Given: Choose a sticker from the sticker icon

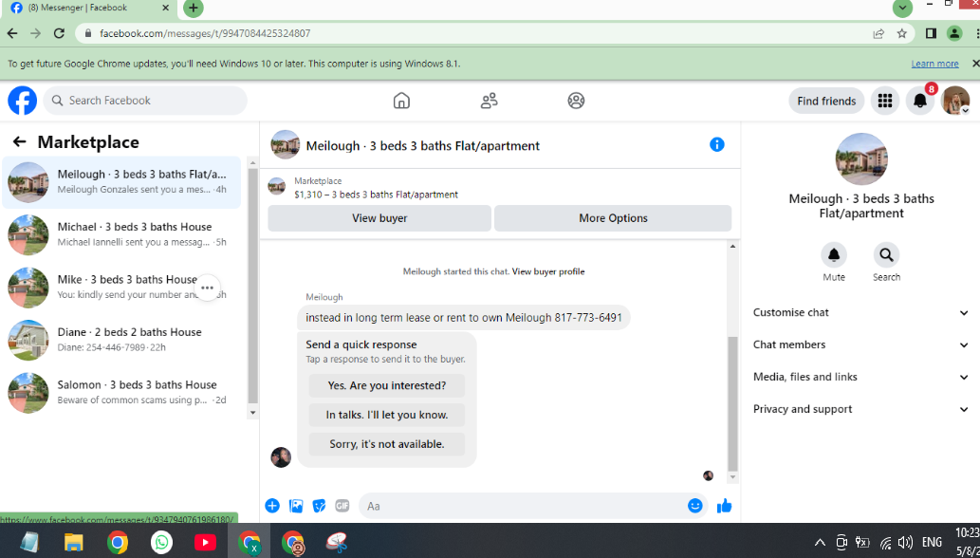Looking at the screenshot, I should coord(319,506).
